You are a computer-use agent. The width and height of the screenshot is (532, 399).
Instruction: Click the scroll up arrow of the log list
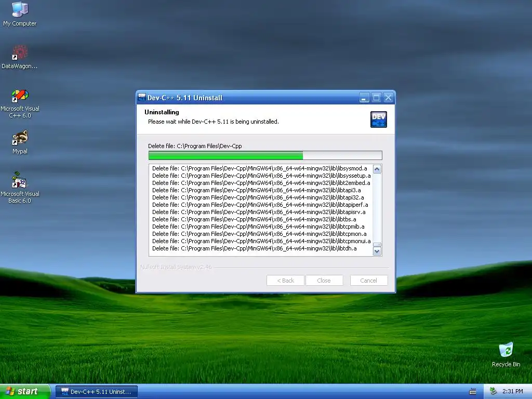(x=377, y=169)
